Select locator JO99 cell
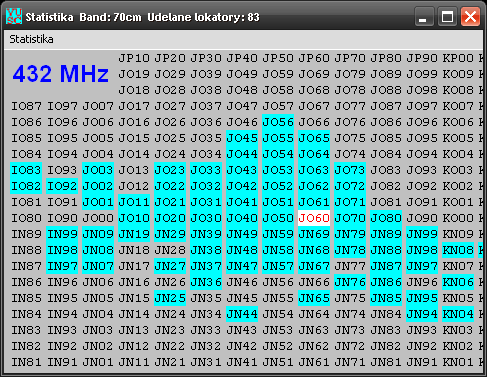 (422, 74)
